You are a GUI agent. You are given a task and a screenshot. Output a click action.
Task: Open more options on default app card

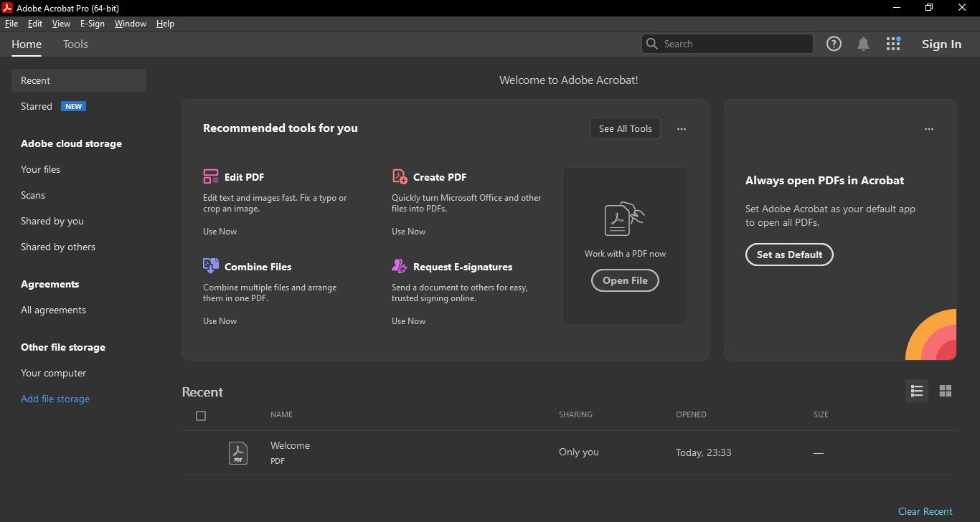click(929, 129)
